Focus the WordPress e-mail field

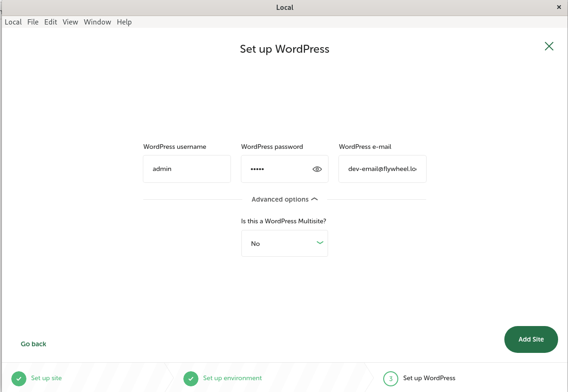382,169
